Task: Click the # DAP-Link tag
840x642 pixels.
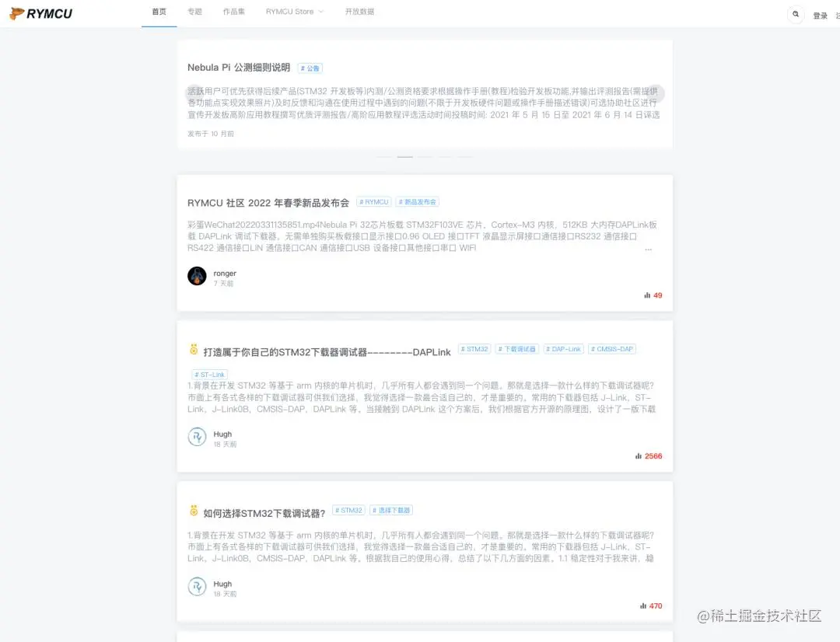Action: tap(564, 349)
